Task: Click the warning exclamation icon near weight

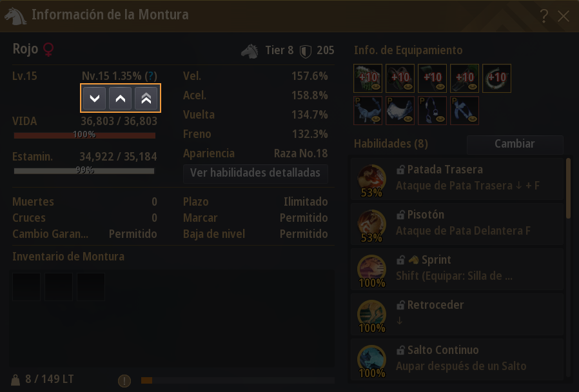Action: (x=124, y=380)
